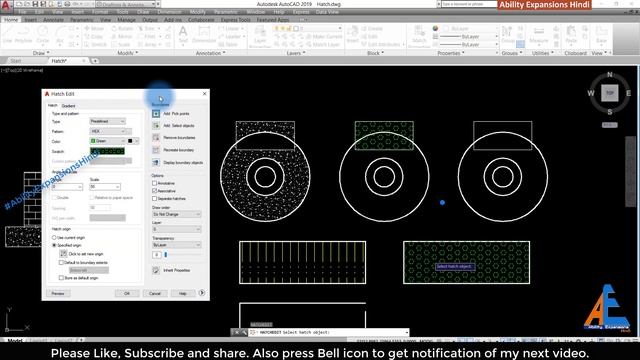
Task: Click the Paste tool in the Clipboard panel
Action: coord(571,35)
